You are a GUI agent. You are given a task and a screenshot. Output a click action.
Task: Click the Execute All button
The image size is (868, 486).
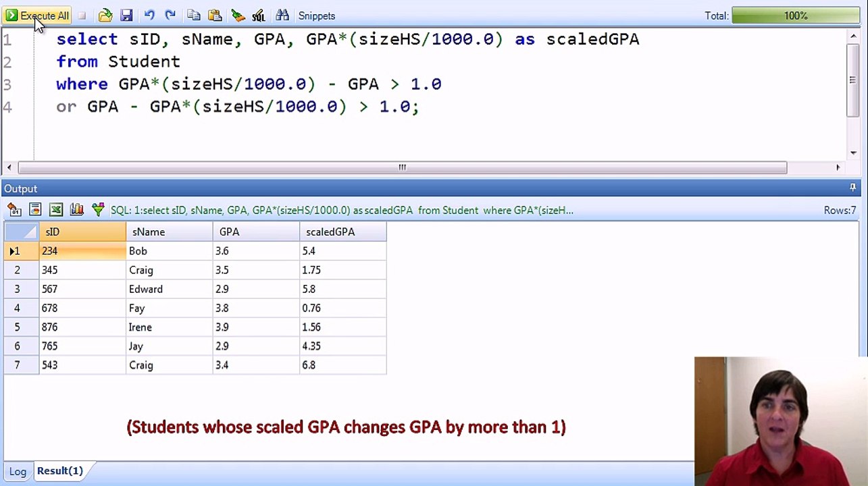point(37,16)
